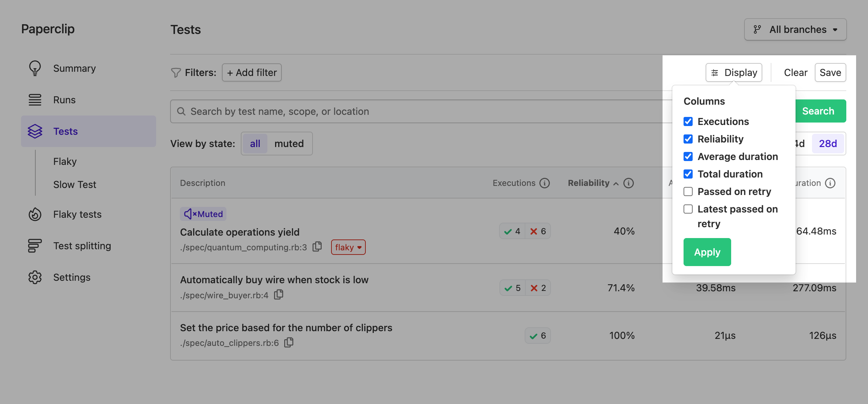Click the test search input field
The width and height of the screenshot is (868, 404).
point(385,111)
